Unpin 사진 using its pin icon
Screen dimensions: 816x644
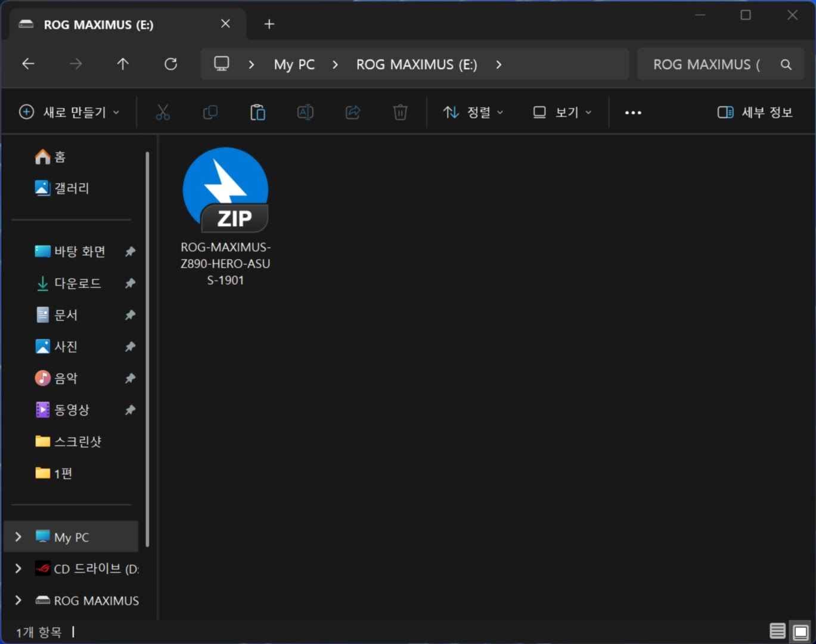tap(130, 346)
